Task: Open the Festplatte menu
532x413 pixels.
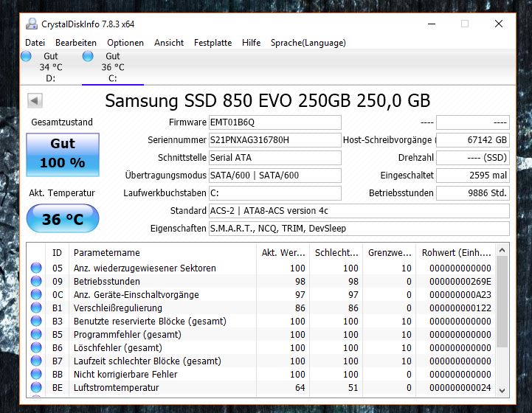Action: click(x=213, y=43)
